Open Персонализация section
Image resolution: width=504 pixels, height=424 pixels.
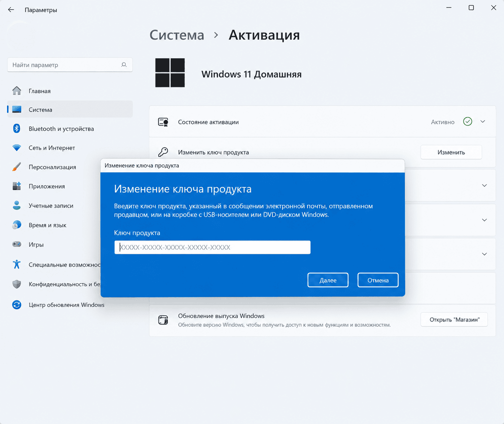pos(54,167)
